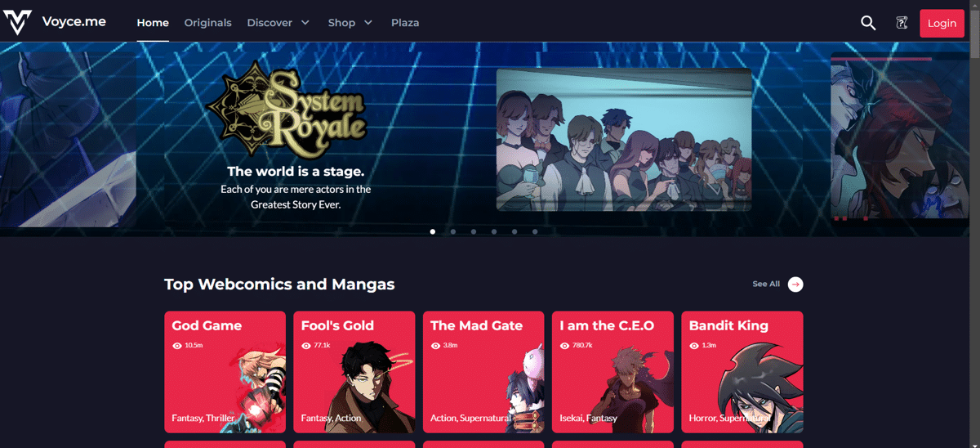Open the Plaza menu item

(405, 23)
